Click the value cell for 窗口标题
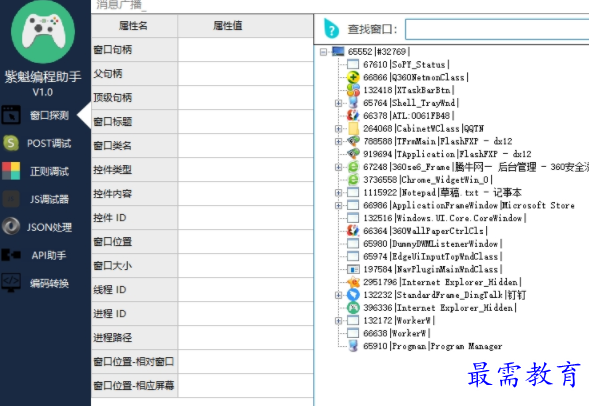This screenshot has width=589, height=406. (x=245, y=122)
